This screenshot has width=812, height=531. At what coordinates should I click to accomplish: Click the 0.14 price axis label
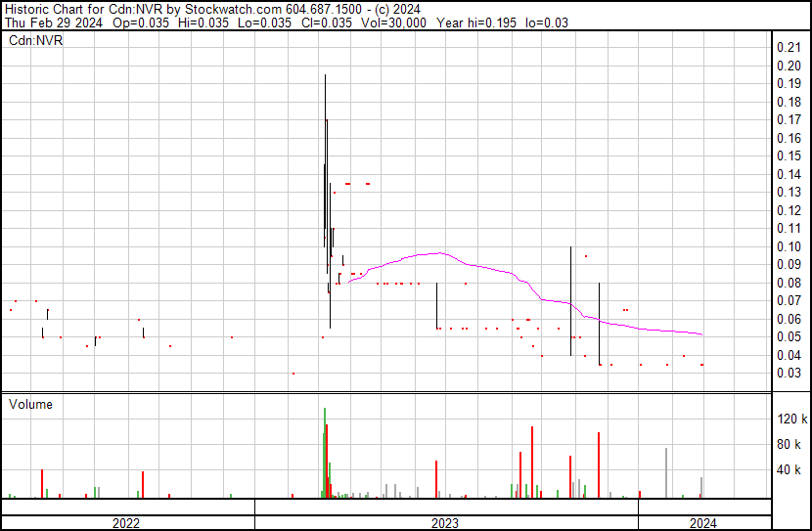[x=789, y=174]
